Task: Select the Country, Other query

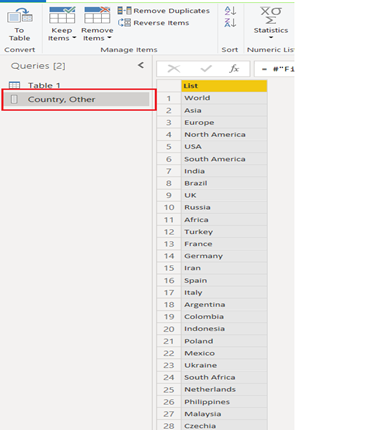Action: tap(77, 99)
